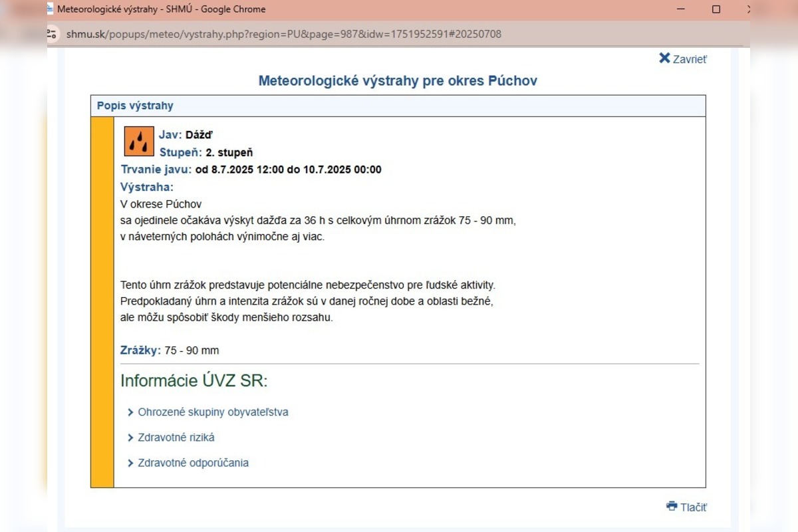Focus the shmu.sk URL address bar
Screen dimensions: 798x532
(284, 34)
